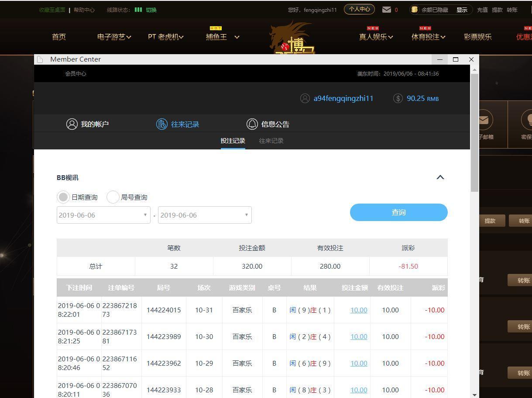Viewport: 532px width, 398px height.
Task: Click the 充值 link in top bar
Action: pos(482,10)
